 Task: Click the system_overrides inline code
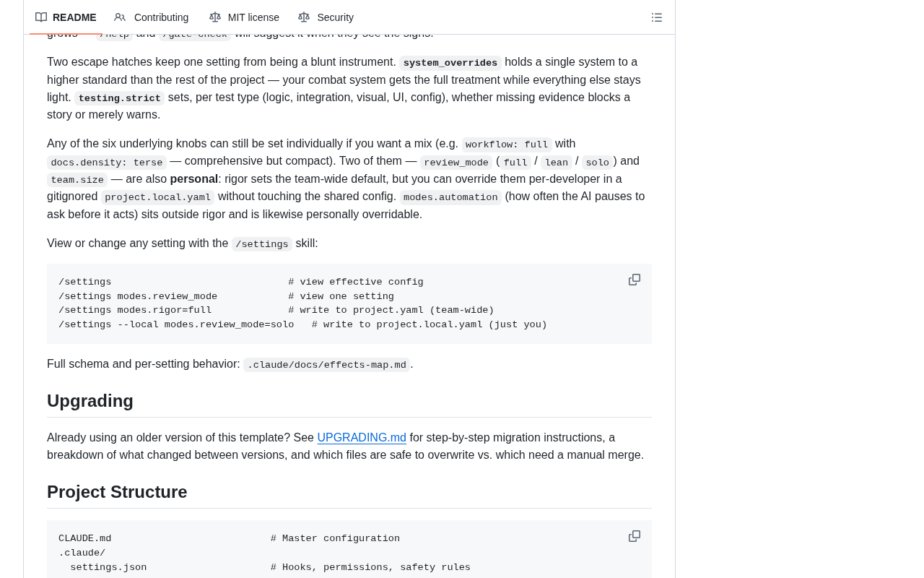click(450, 63)
